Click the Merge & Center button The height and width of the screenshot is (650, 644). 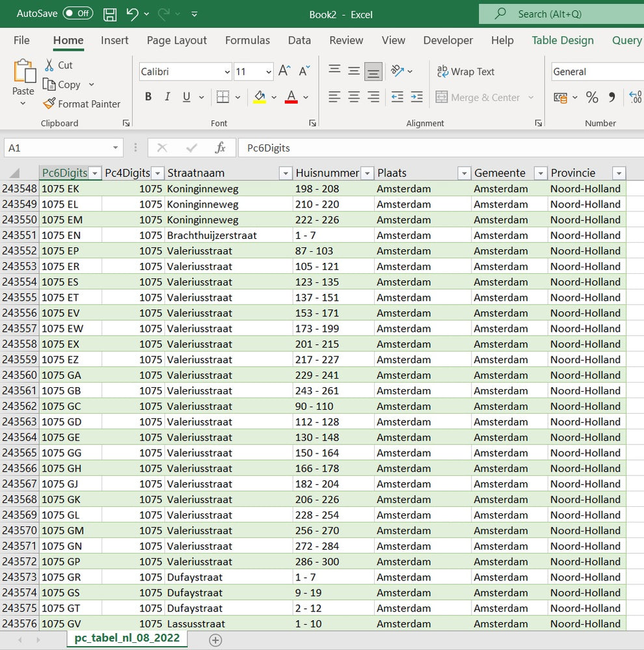coord(479,97)
